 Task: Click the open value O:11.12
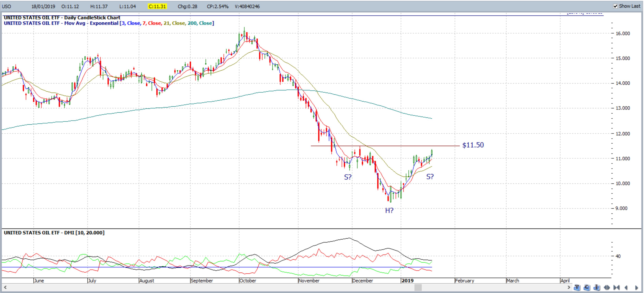[70, 7]
